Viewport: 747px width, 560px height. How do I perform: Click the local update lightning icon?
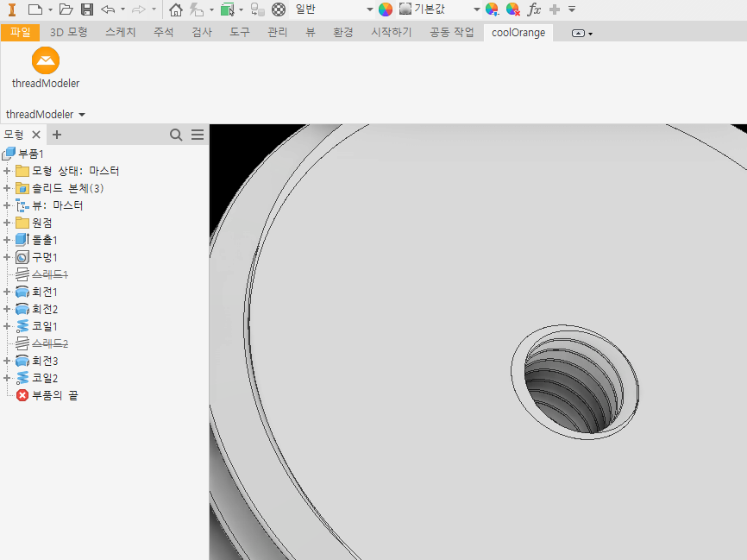(197, 9)
